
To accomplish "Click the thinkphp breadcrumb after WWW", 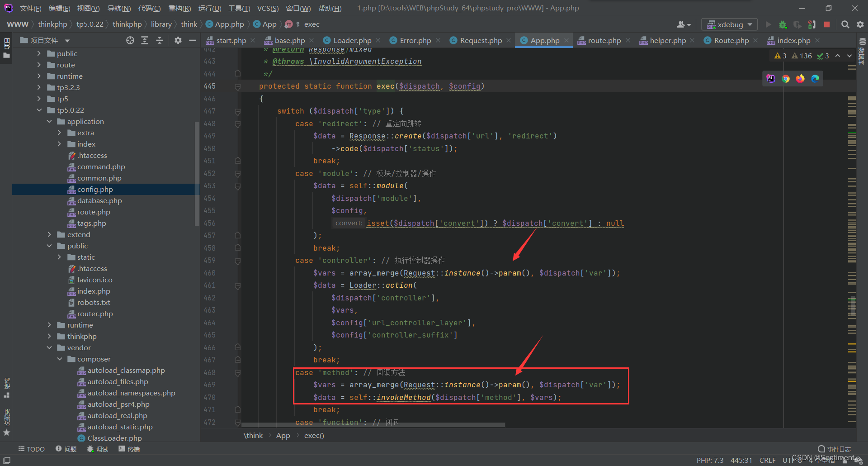I will [x=52, y=24].
